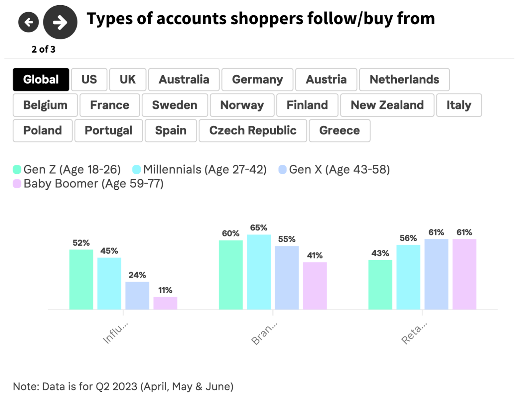Click the 11% Baby Boomer bar in Influencers group
Screen dimensions: 532x397
point(165,303)
